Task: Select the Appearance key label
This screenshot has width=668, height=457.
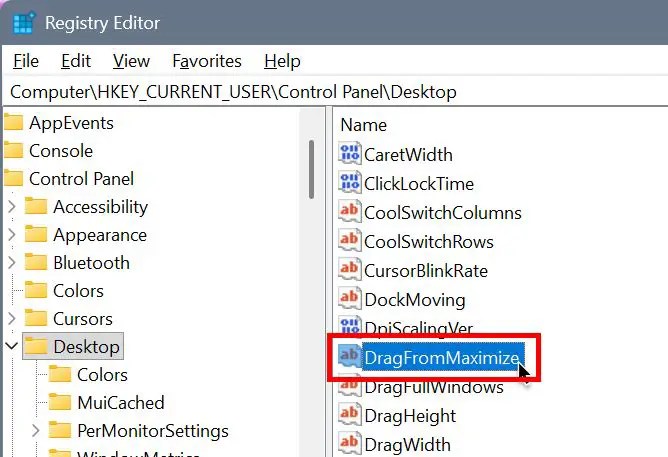Action: [x=100, y=235]
